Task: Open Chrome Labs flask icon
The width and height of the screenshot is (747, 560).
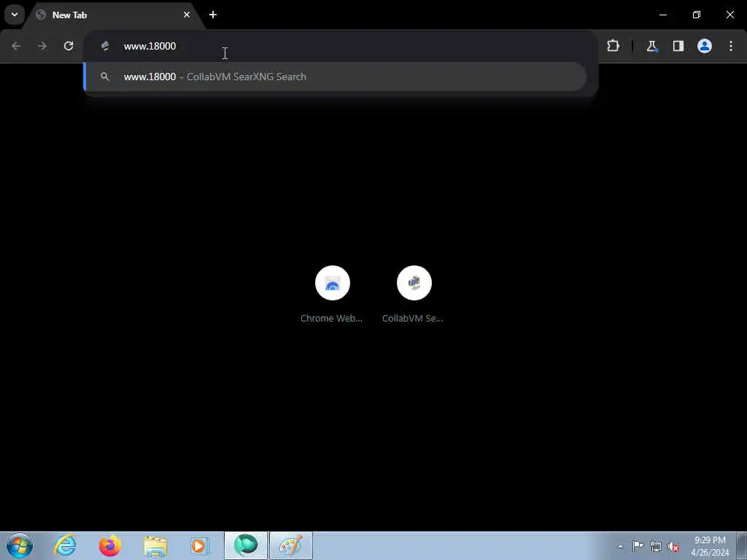Action: [651, 46]
